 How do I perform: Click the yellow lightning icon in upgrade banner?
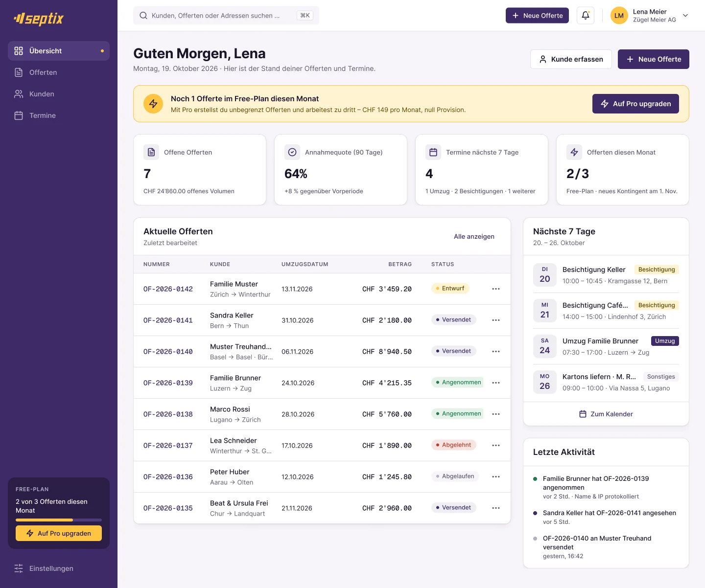pos(153,104)
